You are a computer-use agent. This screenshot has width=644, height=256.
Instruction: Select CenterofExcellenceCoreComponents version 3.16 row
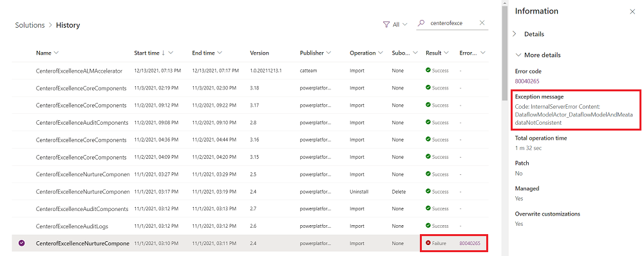(x=250, y=140)
